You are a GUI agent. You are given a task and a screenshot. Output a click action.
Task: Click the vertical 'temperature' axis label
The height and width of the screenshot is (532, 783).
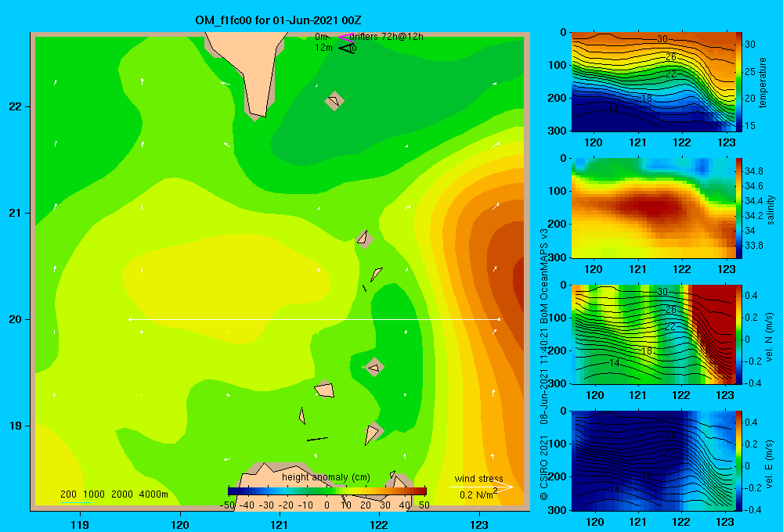[x=763, y=82]
